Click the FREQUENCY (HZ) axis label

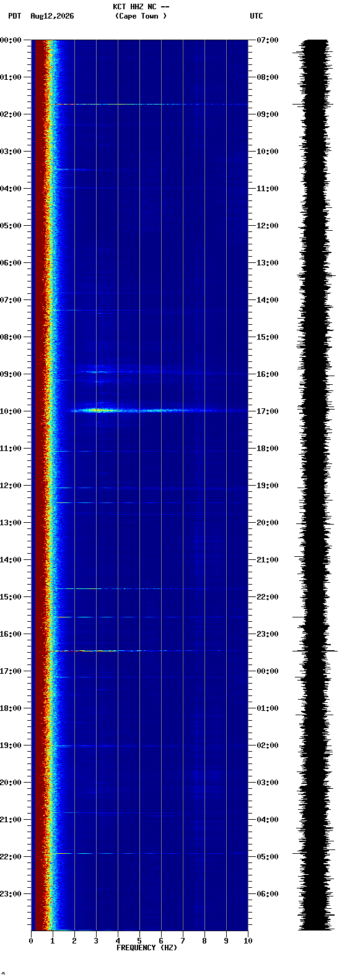147,948
